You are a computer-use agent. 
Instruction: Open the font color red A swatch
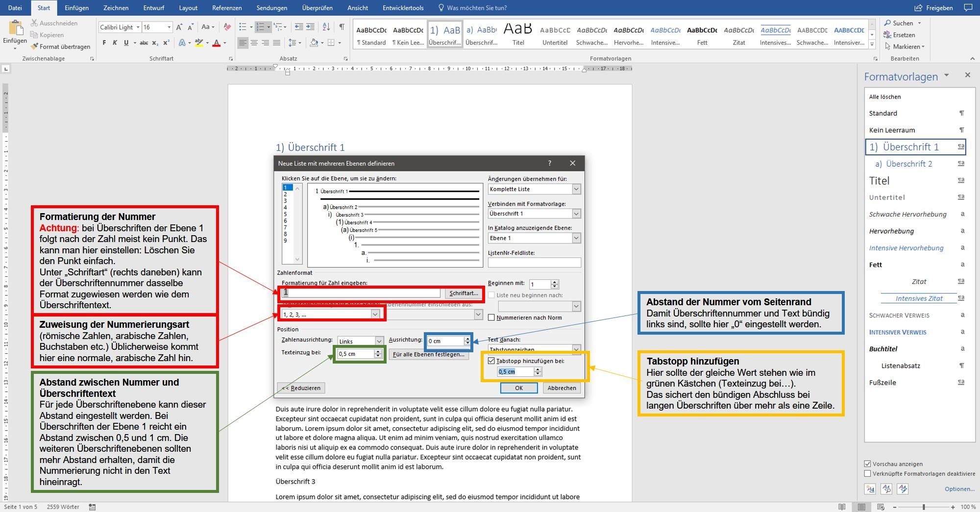click(216, 43)
